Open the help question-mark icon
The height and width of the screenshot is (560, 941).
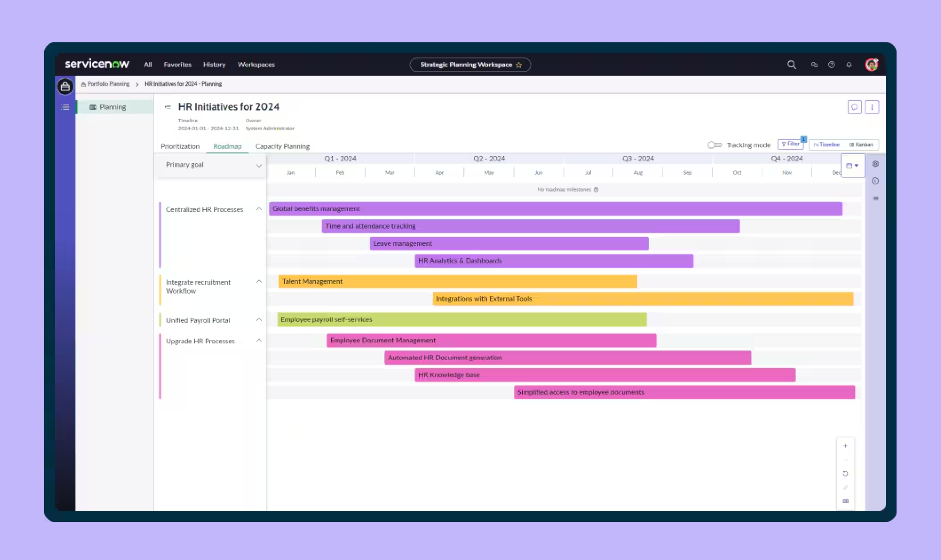point(831,65)
